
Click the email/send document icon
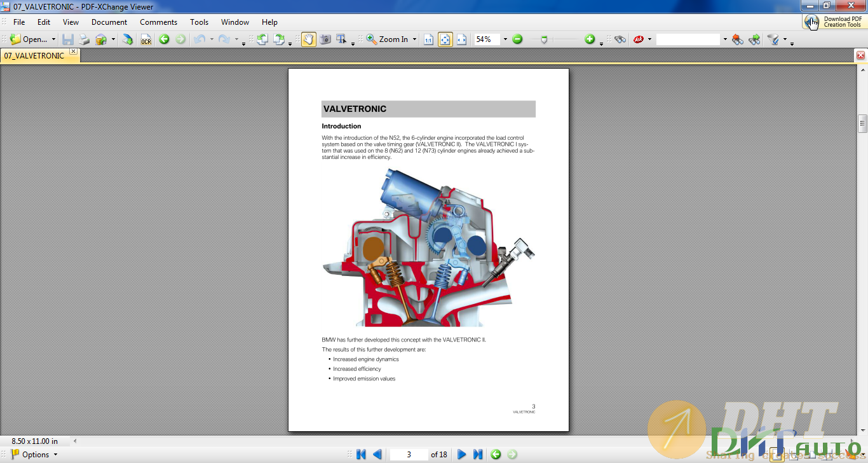pos(101,39)
